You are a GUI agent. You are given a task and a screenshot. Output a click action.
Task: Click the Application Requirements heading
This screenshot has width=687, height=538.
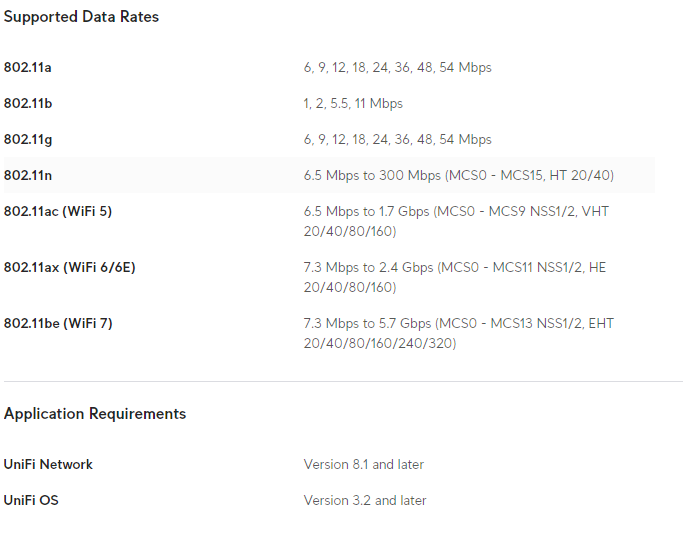coord(95,414)
